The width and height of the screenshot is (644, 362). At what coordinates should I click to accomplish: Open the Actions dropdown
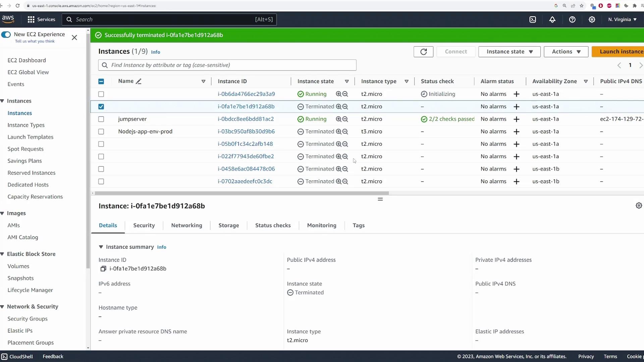(566, 52)
